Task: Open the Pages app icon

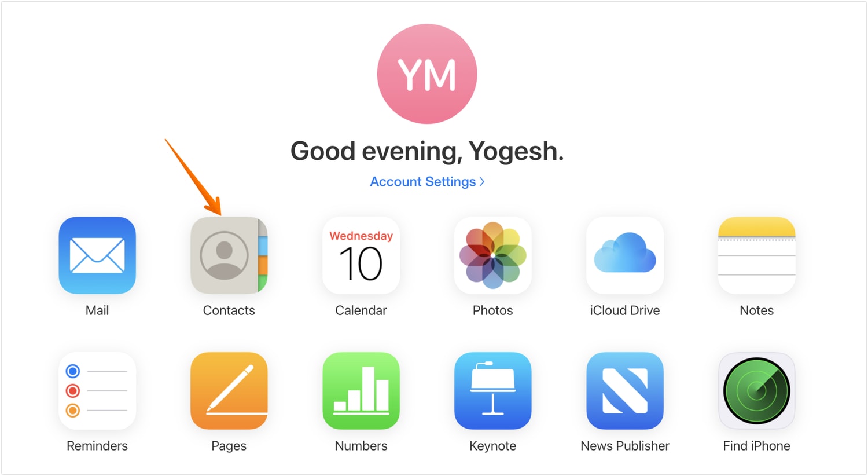Action: (x=229, y=391)
